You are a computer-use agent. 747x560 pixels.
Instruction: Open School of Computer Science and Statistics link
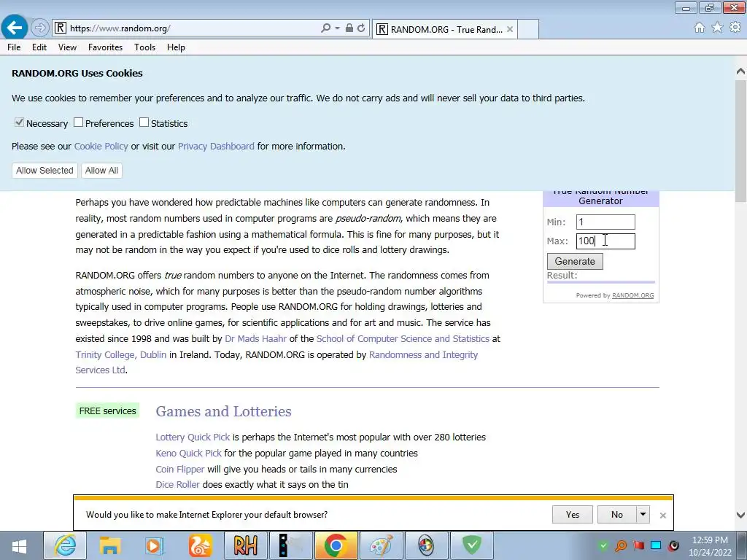point(403,338)
